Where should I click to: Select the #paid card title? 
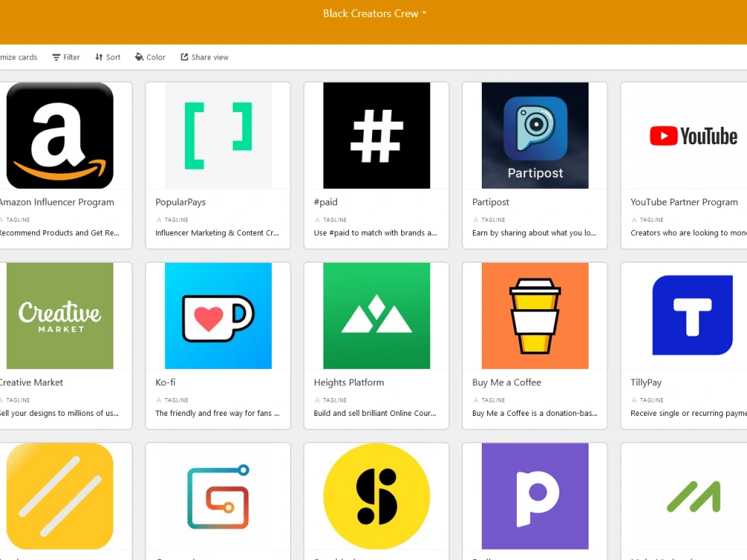326,202
